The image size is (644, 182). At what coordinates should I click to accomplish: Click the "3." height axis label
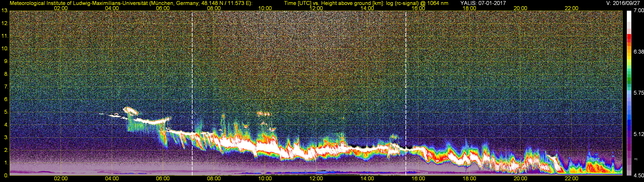pyautogui.click(x=6, y=138)
